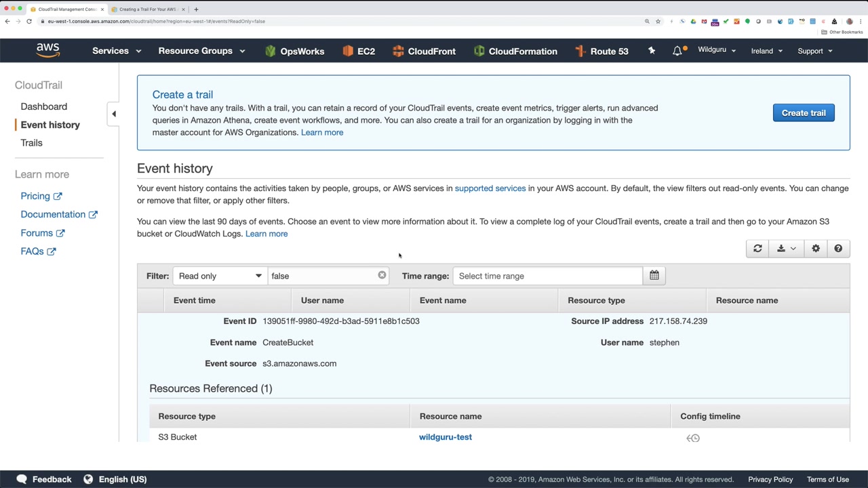Click the help question mark icon
Image resolution: width=868 pixels, height=488 pixels.
838,249
